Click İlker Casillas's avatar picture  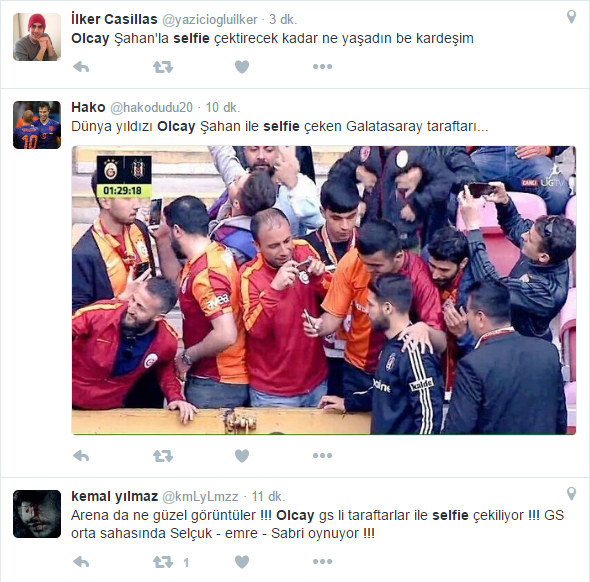37,37
